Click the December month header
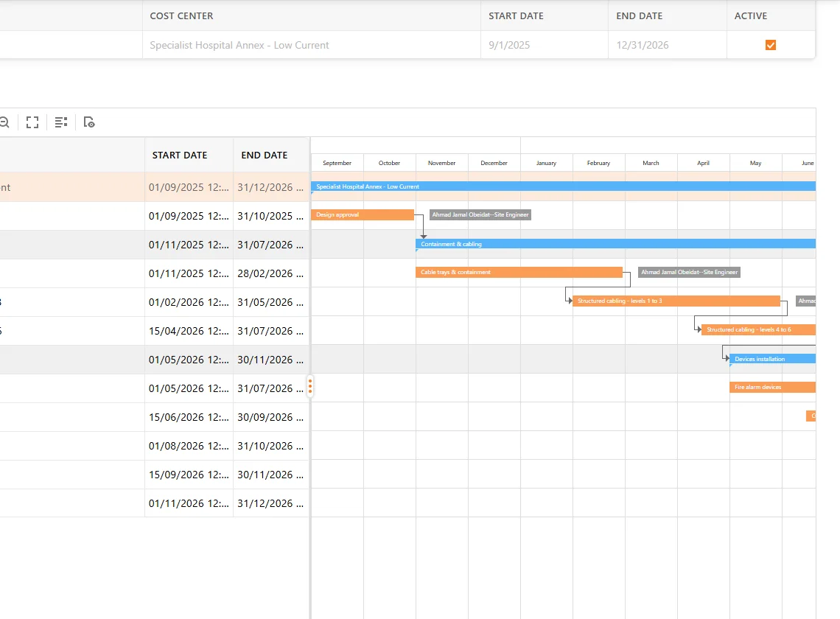Screen dimensions: 840x619 (x=494, y=163)
